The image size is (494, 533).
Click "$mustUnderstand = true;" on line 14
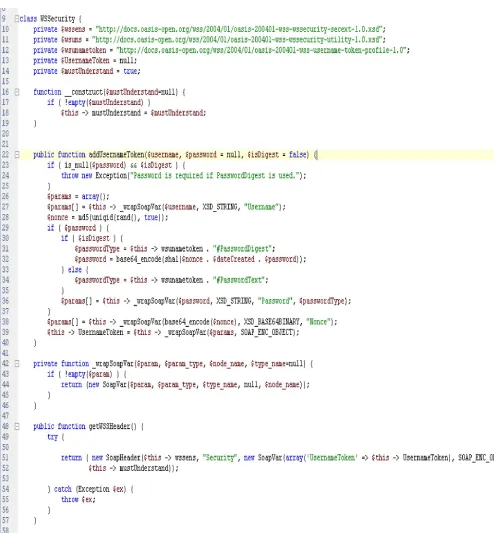(101, 71)
